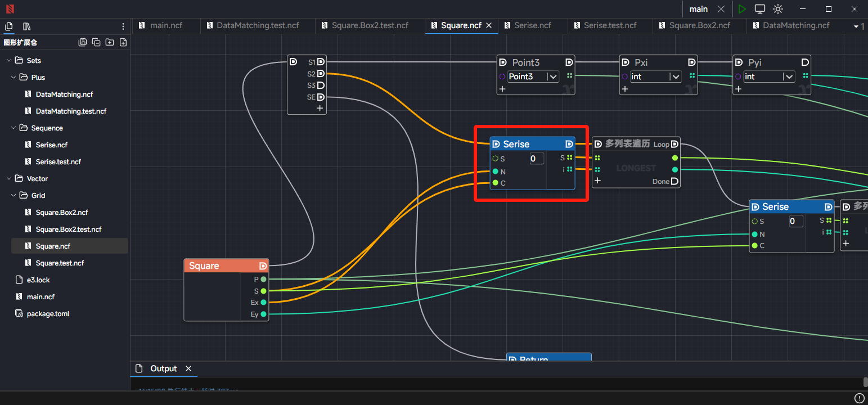The image size is (868, 405).
Task: Click the monitor display icon in title bar
Action: click(x=760, y=9)
